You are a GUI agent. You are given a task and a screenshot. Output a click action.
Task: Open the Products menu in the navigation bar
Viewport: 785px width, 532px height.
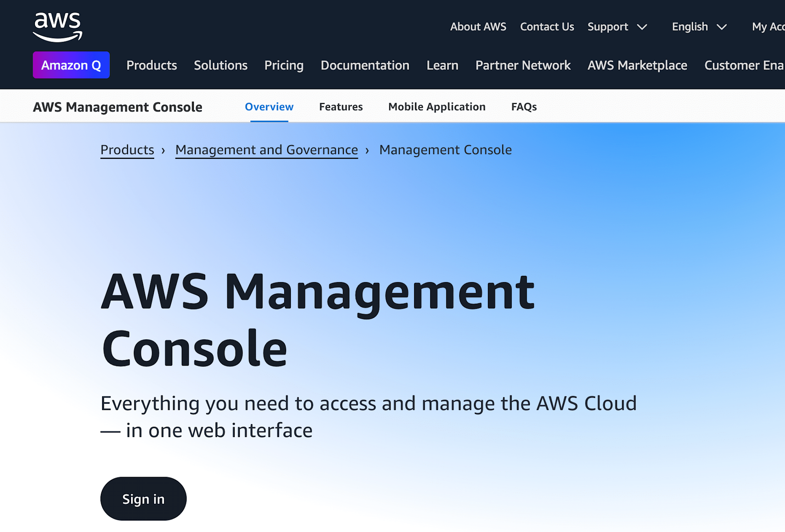[x=152, y=65]
